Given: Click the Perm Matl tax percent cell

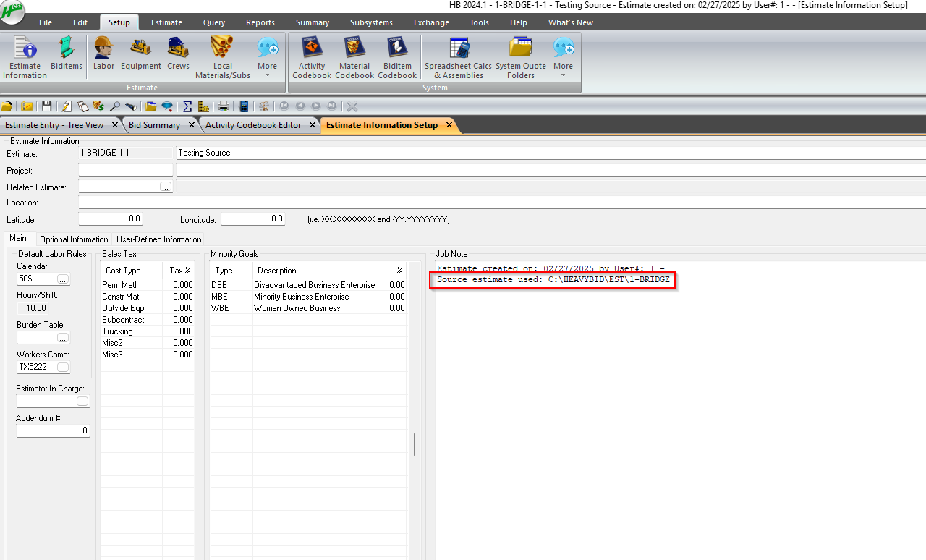Looking at the screenshot, I should [178, 285].
